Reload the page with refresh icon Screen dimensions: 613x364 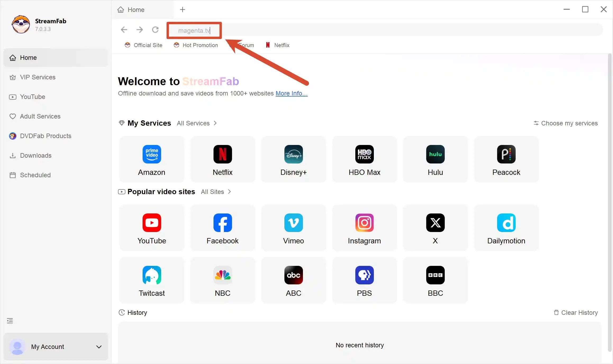pyautogui.click(x=155, y=30)
